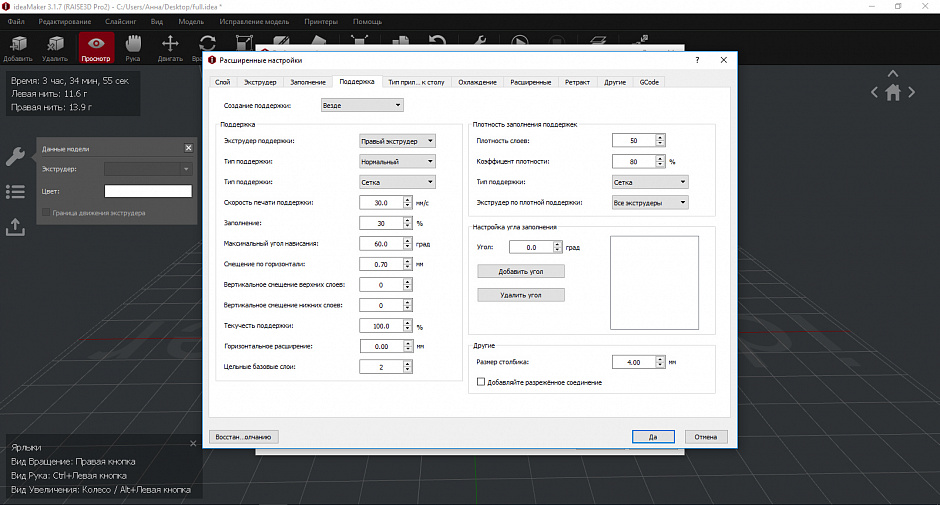Image resolution: width=940 pixels, height=505 pixels.
Task: Click the Добавить угол button
Action: [521, 271]
